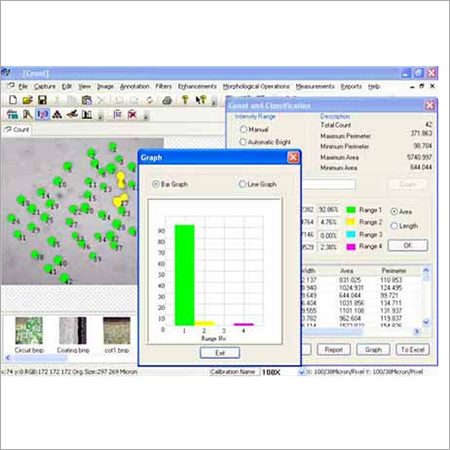The width and height of the screenshot is (450, 450).
Task: Open the Measurements menu
Action: pos(315,87)
